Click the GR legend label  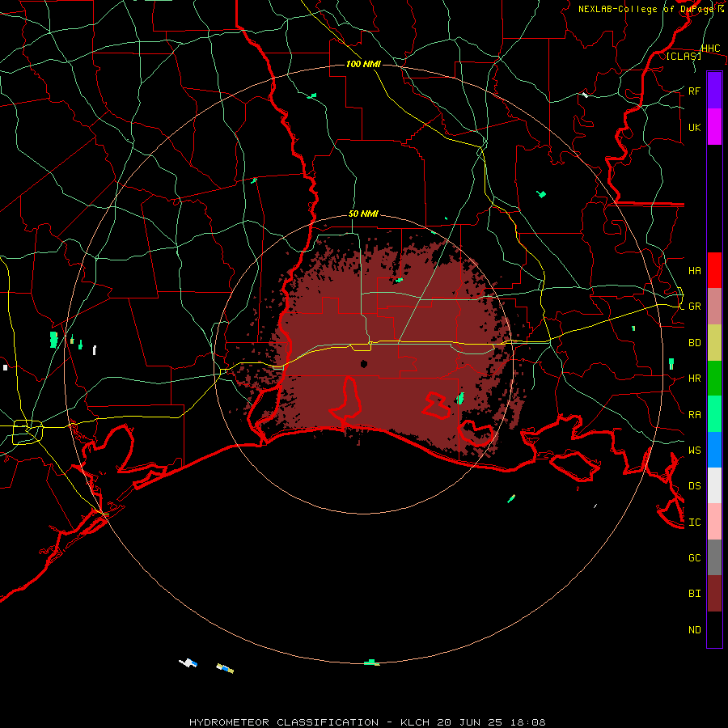694,307
